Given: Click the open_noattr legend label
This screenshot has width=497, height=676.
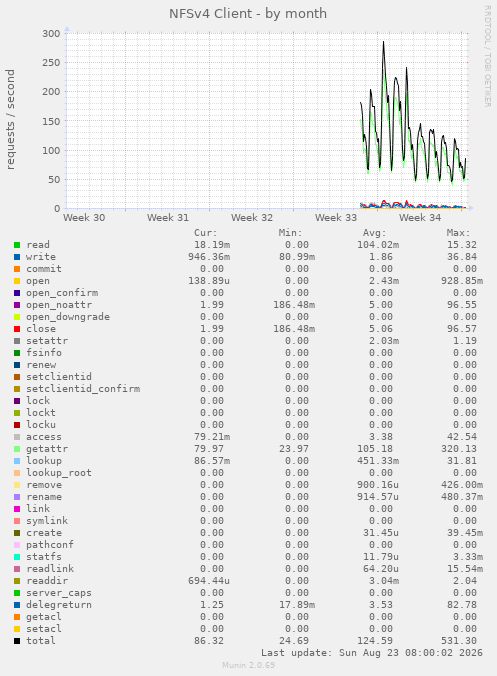Looking at the screenshot, I should point(59,305).
